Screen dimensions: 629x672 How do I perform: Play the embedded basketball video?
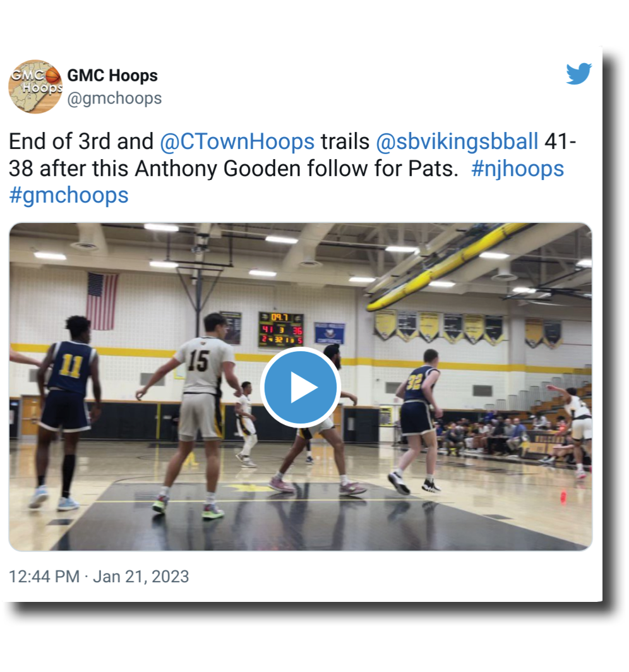tap(301, 387)
